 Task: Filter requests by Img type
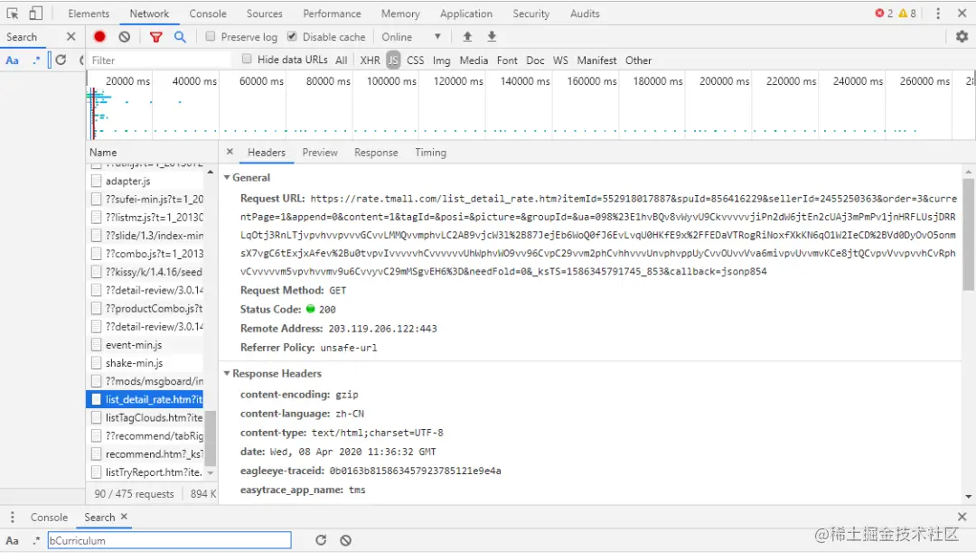pyautogui.click(x=441, y=61)
